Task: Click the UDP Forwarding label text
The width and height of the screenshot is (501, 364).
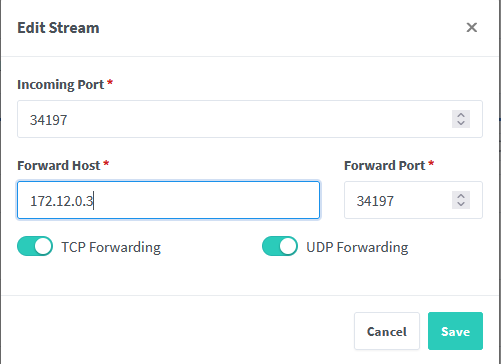Action: point(357,247)
